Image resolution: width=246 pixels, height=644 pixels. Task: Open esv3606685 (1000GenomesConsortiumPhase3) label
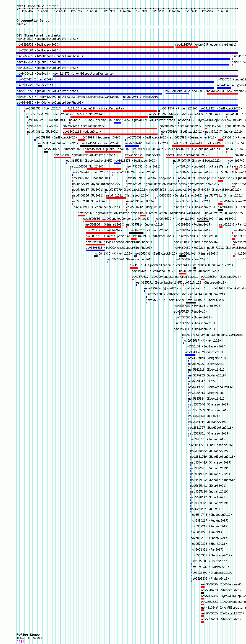pyautogui.click(x=50, y=103)
